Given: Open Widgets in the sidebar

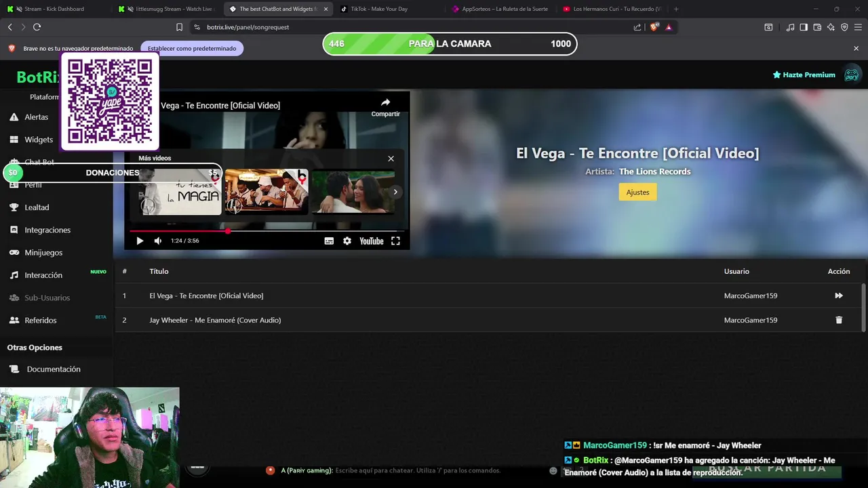Looking at the screenshot, I should click(31, 140).
